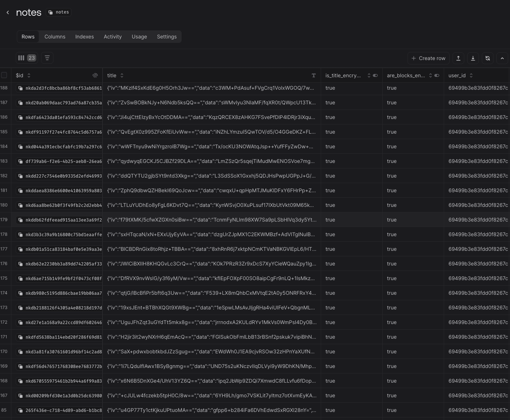
Task: Switch to the Columns tab
Action: click(55, 37)
